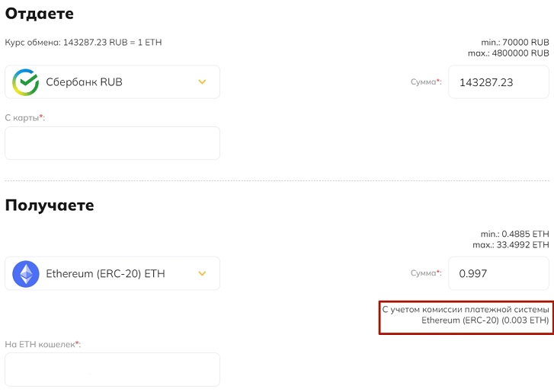The height and width of the screenshot is (392, 554).
Task: Click the Ethereum diamond logo icon
Action: click(x=25, y=274)
